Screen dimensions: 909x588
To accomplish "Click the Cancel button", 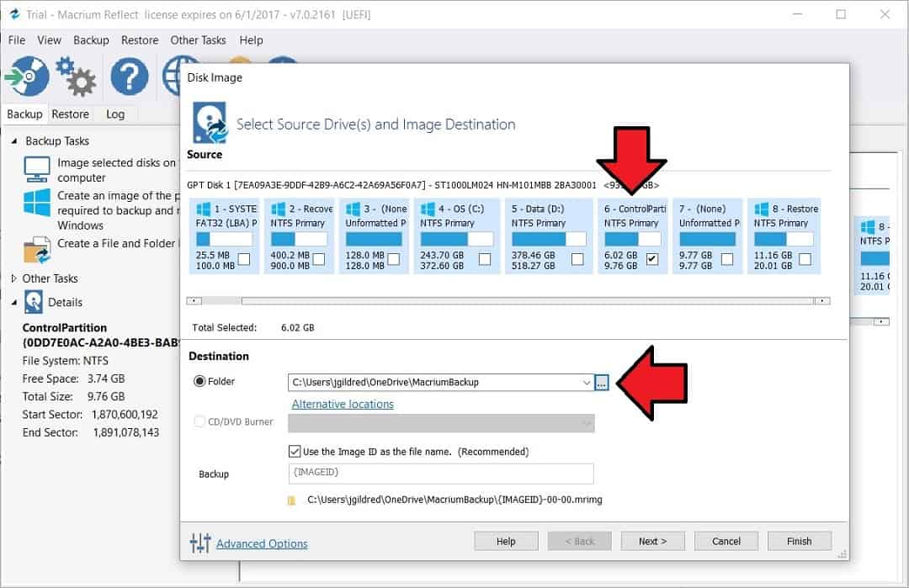I will click(x=726, y=541).
